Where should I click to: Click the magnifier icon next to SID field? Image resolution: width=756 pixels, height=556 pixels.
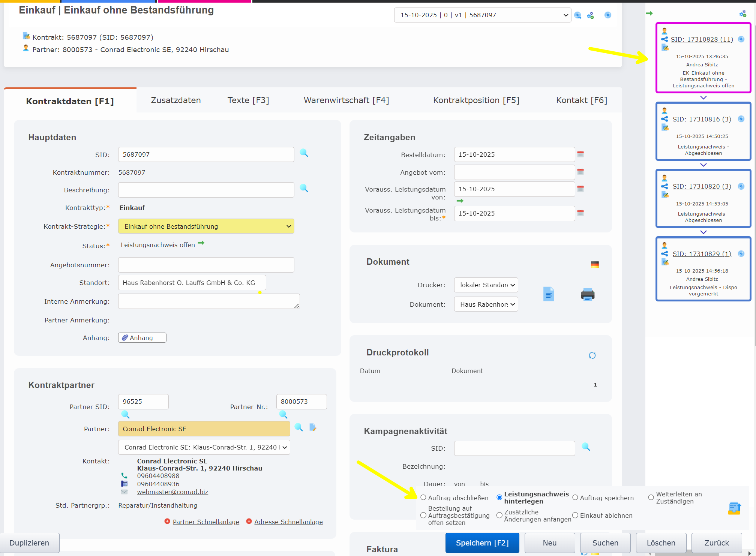tap(304, 153)
